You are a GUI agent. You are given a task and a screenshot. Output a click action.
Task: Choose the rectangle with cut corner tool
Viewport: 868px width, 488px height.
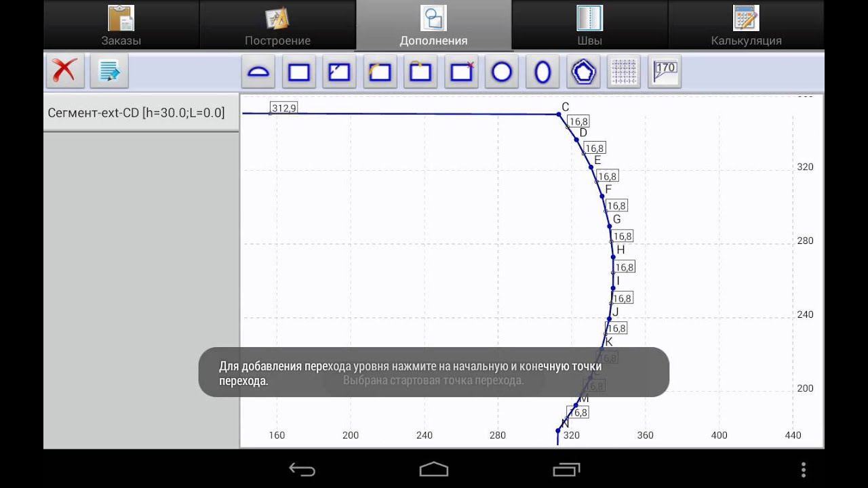(339, 72)
